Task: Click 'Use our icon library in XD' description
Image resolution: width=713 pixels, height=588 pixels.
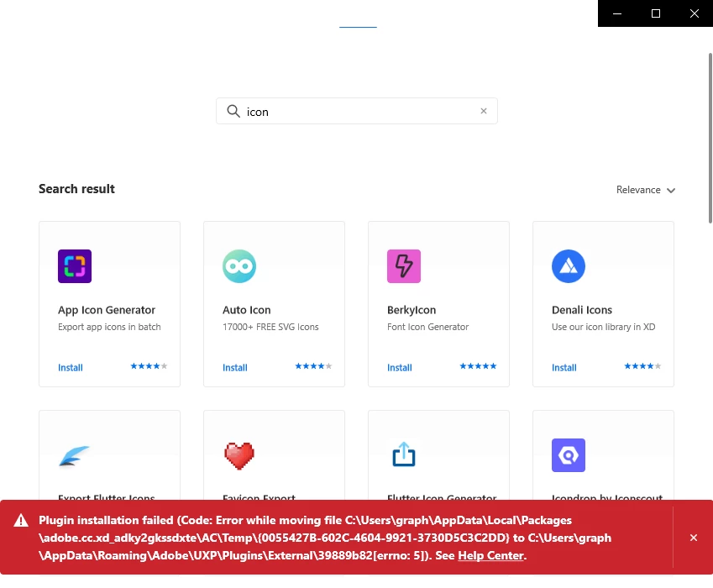Action: [x=604, y=327]
